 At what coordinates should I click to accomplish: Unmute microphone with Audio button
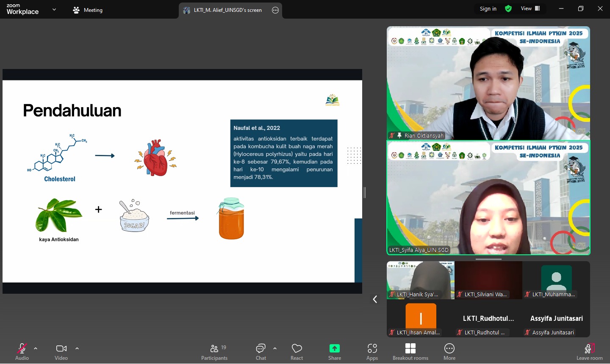[22, 350]
